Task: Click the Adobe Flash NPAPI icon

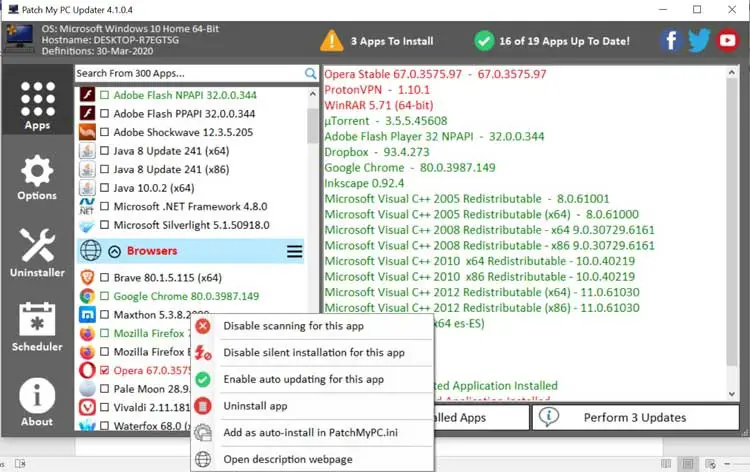Action: click(x=87, y=95)
